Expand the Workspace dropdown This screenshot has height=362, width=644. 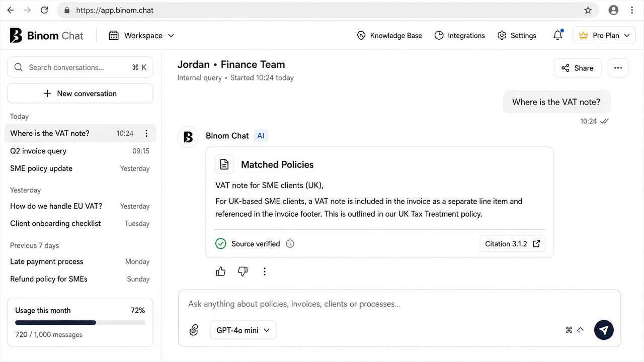[141, 36]
